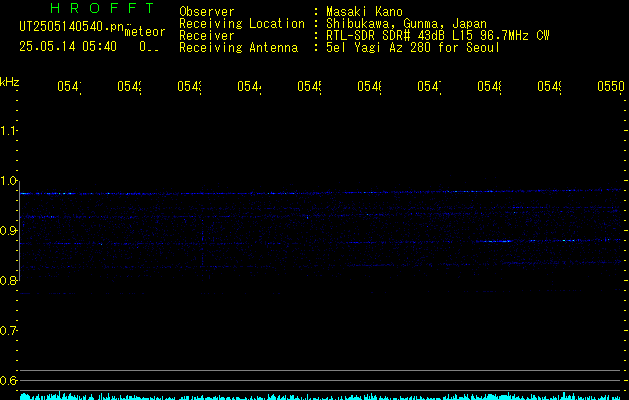Viewport: 629px width, 400px height.
Task: Click the 0.9 kHz axis label
Action: point(8,231)
